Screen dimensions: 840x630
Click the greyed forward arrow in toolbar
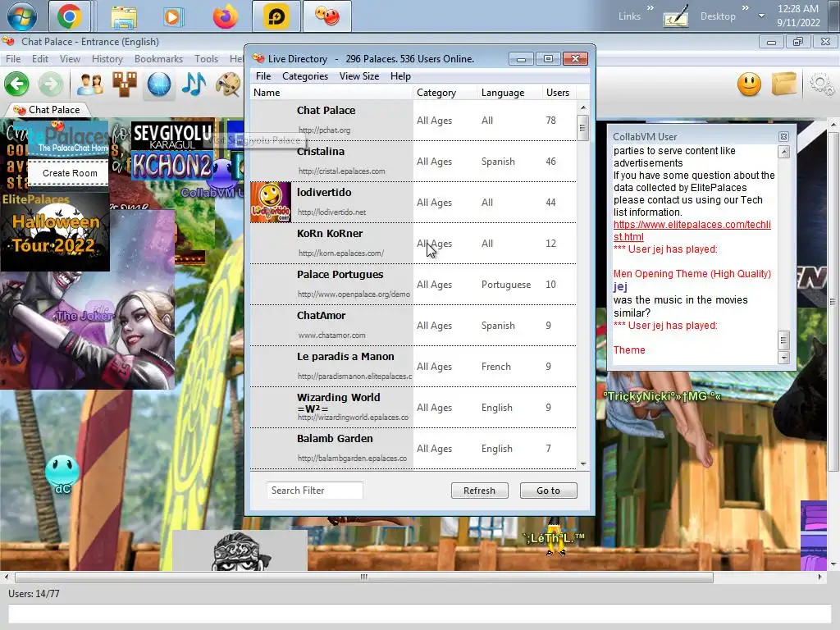tap(50, 84)
